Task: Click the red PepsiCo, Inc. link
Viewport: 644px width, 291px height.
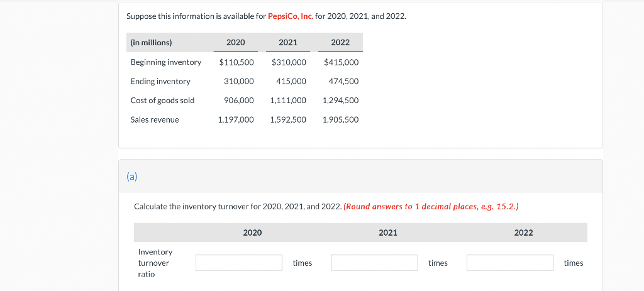Action: 291,16
